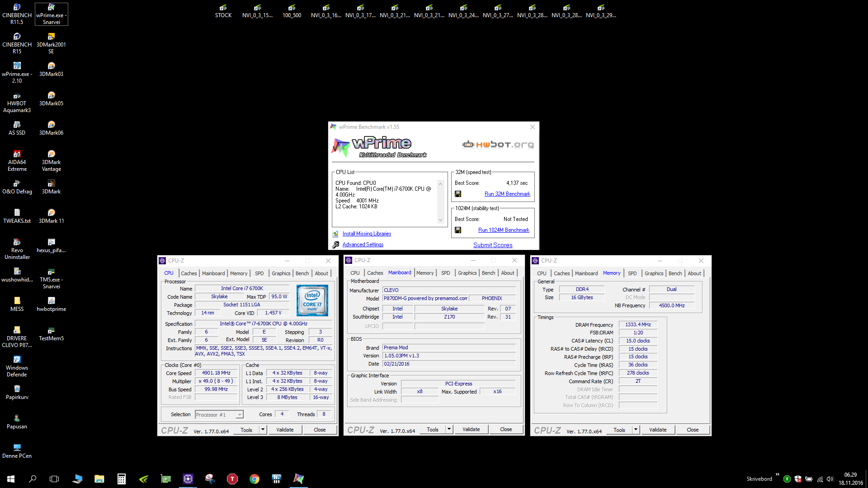Select the TestMem5 desktop icon
868x488 pixels.
click(x=51, y=334)
